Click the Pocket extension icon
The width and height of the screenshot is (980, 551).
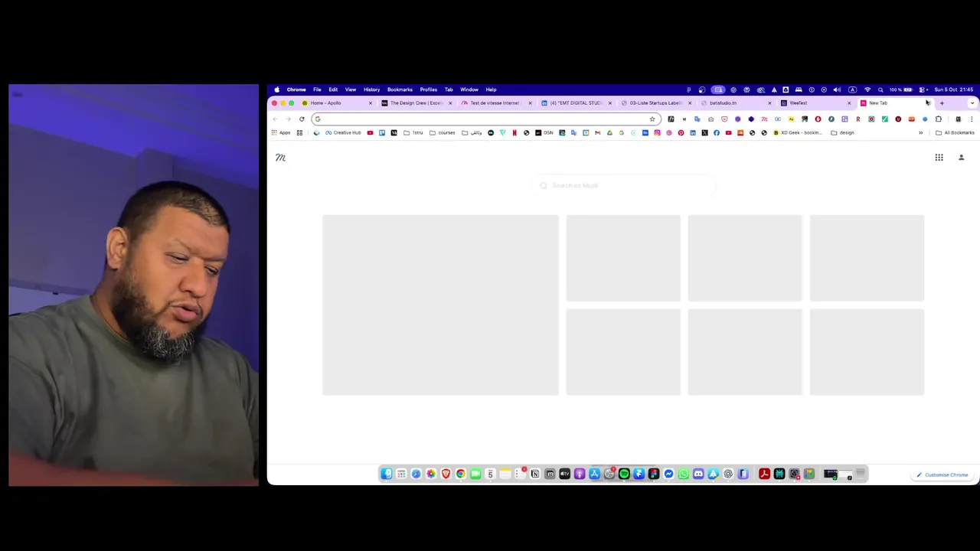(x=724, y=119)
